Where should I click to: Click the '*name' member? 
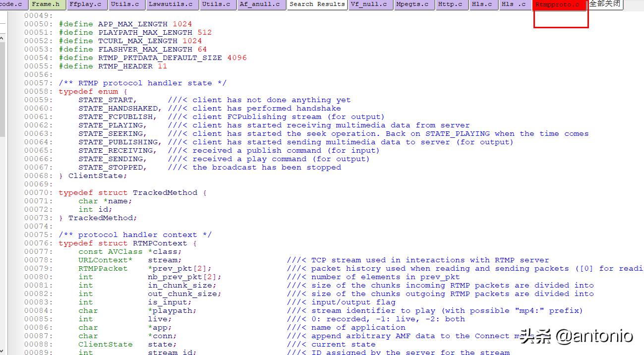tap(116, 201)
